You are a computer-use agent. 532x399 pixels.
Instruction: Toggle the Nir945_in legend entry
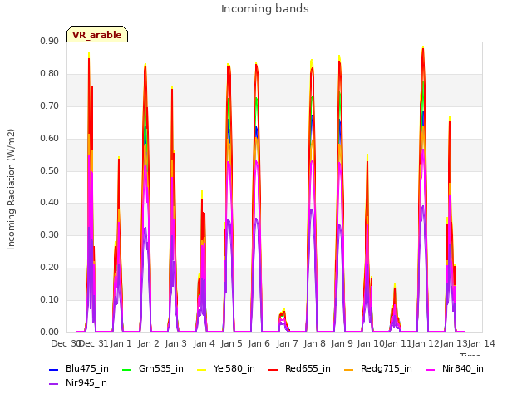click(x=78, y=382)
